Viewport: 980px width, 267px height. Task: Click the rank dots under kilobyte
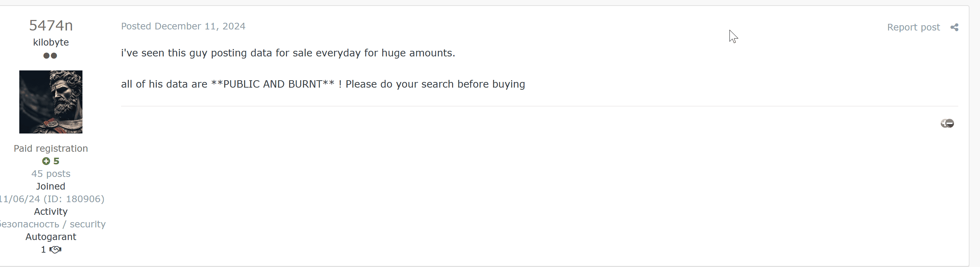click(50, 56)
